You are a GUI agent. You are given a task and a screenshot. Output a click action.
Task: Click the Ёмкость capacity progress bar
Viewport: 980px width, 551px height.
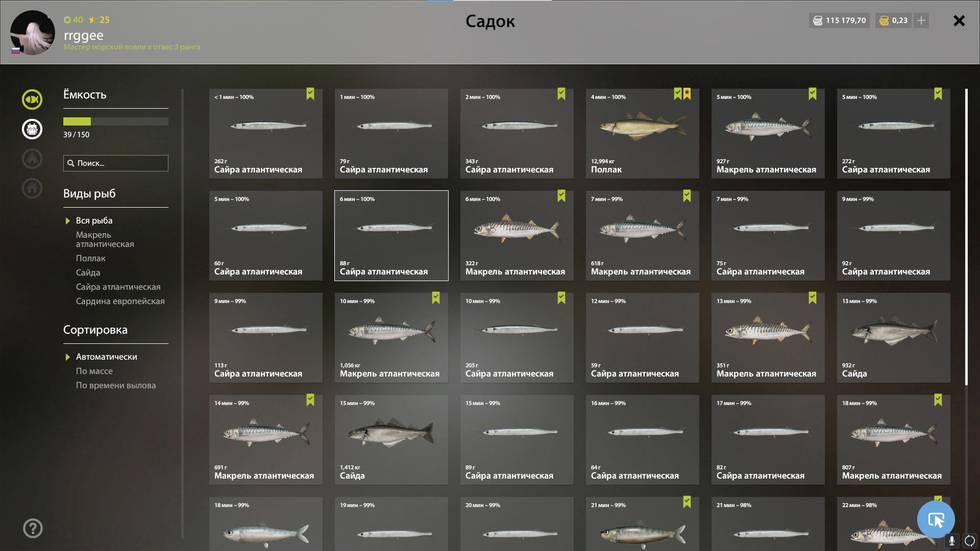point(116,121)
